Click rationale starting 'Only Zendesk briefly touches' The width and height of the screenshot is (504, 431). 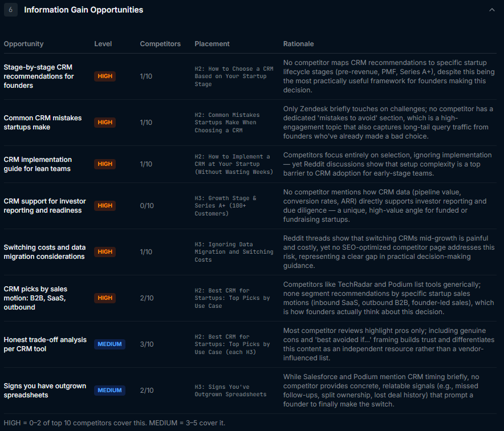pyautogui.click(x=388, y=123)
